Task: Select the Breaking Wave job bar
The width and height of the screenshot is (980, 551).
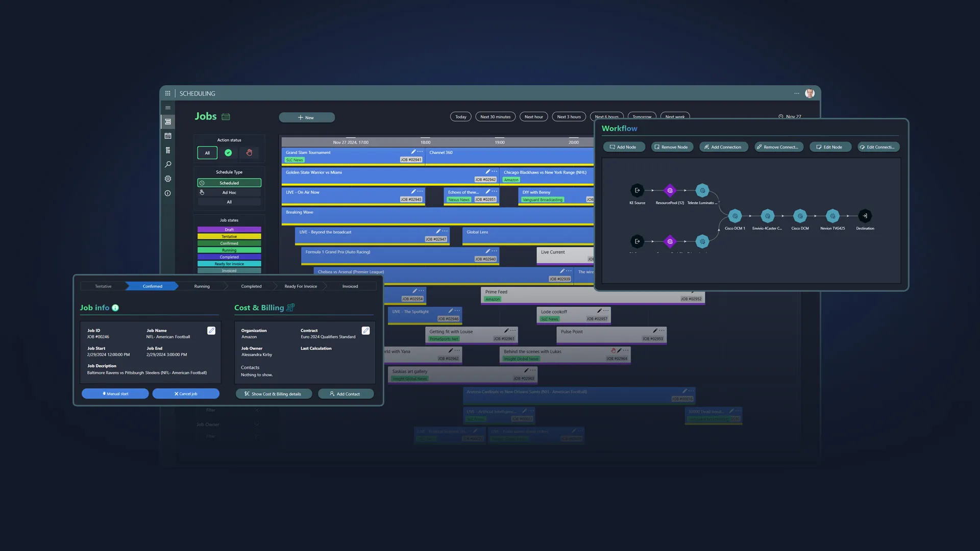Action: [437, 216]
